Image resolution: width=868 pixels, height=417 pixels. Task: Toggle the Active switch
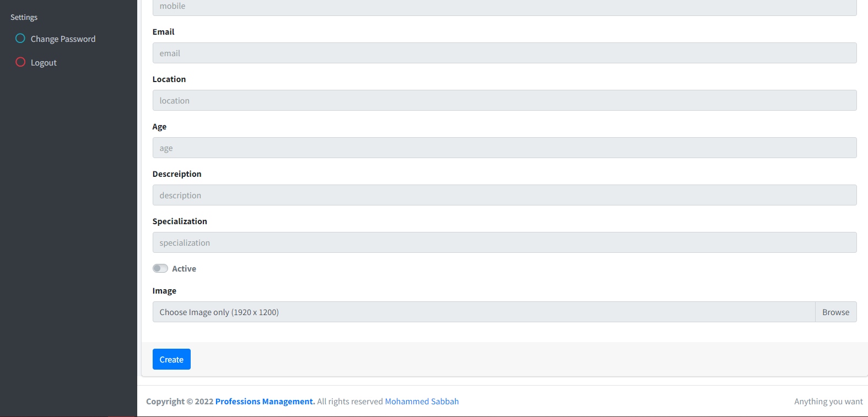[x=160, y=268]
